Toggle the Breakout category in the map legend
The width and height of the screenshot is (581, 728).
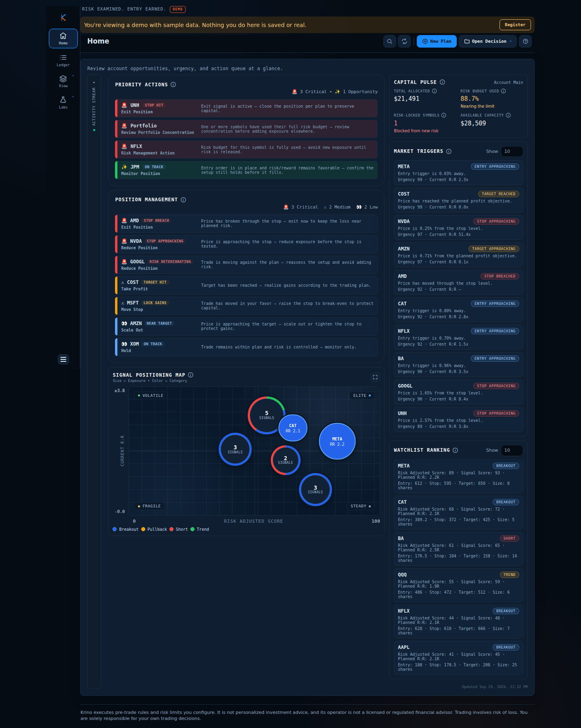pyautogui.click(x=125, y=529)
